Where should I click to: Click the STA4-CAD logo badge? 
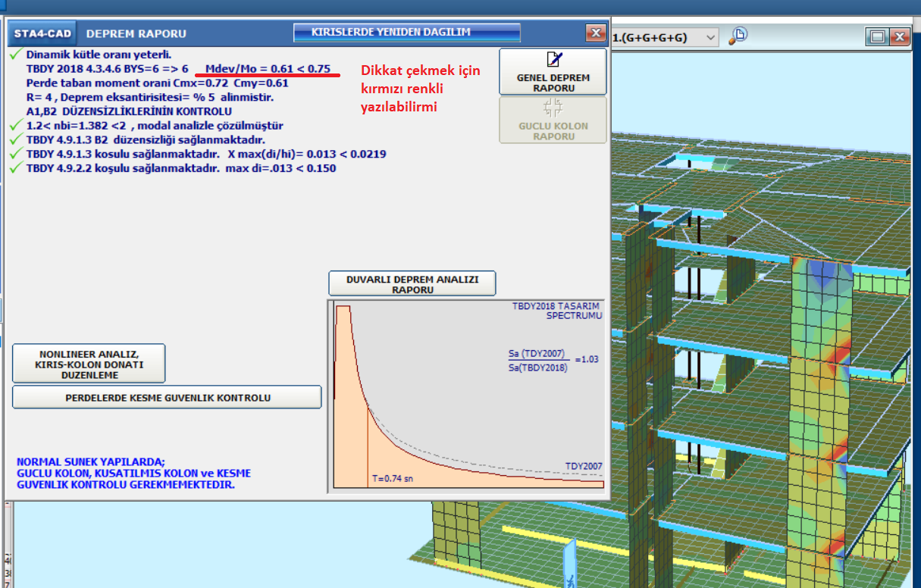coord(42,33)
